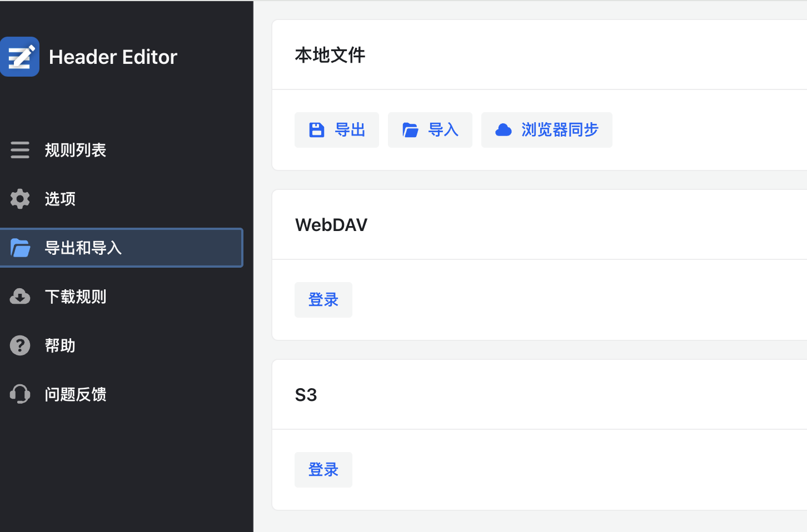The image size is (807, 532).
Task: Click the open-folder icon beside 导出和导入
Action: pos(20,248)
